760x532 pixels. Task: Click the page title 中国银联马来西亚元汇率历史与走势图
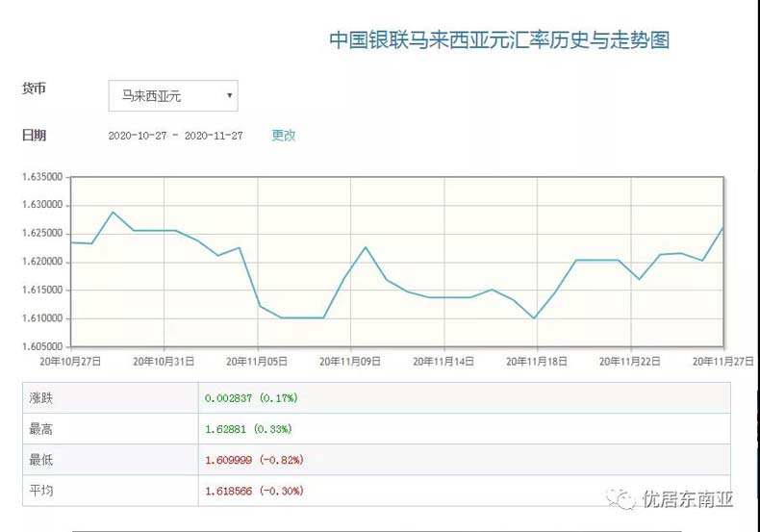click(499, 39)
